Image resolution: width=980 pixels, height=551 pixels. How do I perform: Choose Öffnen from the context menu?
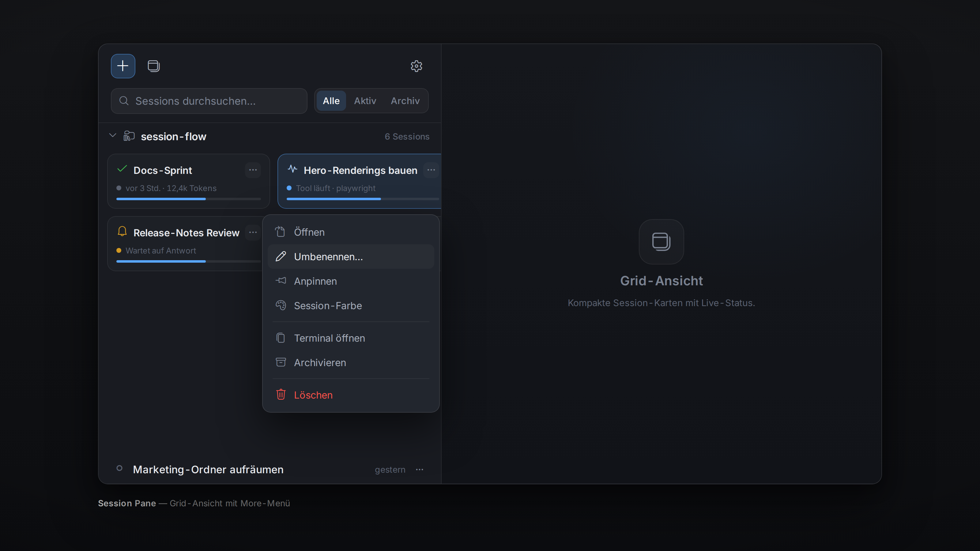coord(350,232)
